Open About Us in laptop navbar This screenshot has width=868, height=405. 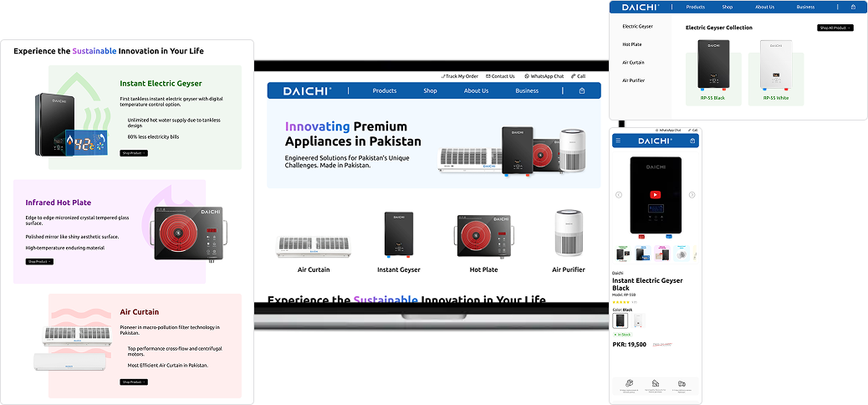476,91
